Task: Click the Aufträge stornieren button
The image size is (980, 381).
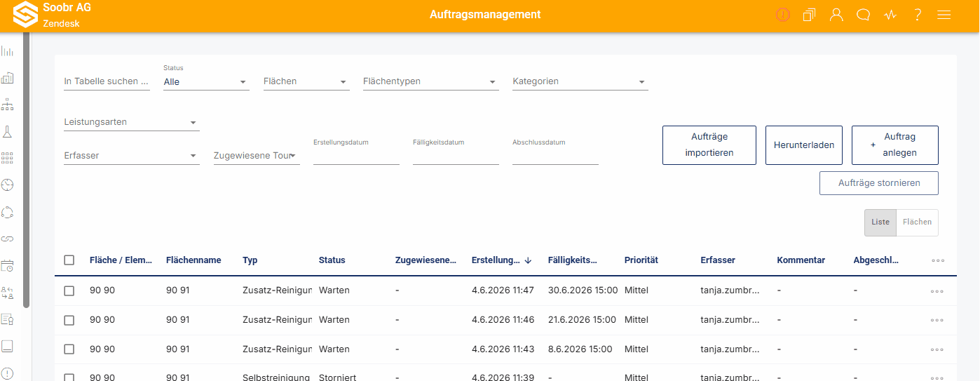Action: [879, 183]
